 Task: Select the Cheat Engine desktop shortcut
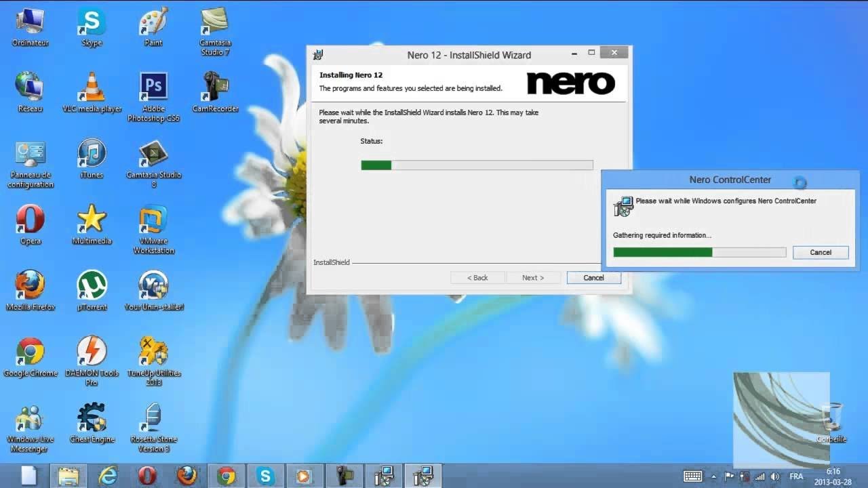point(92,424)
